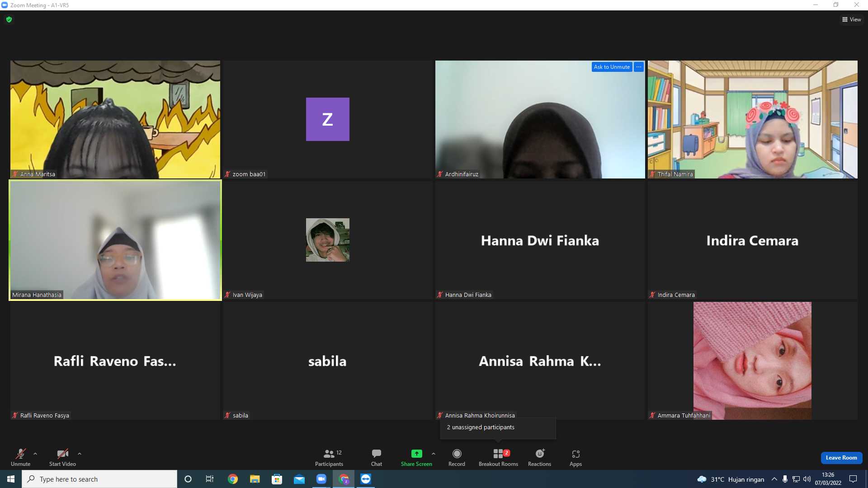The height and width of the screenshot is (488, 868).
Task: Open Breakout Rooms
Action: pos(498,457)
